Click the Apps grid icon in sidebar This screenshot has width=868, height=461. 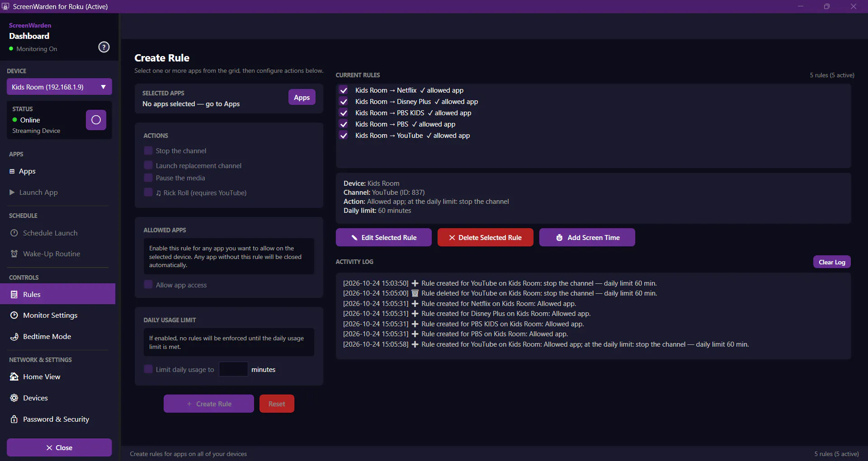12,171
